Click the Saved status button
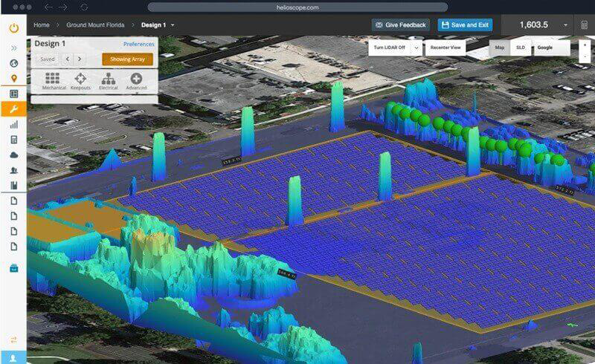The image size is (595, 364). [48, 59]
